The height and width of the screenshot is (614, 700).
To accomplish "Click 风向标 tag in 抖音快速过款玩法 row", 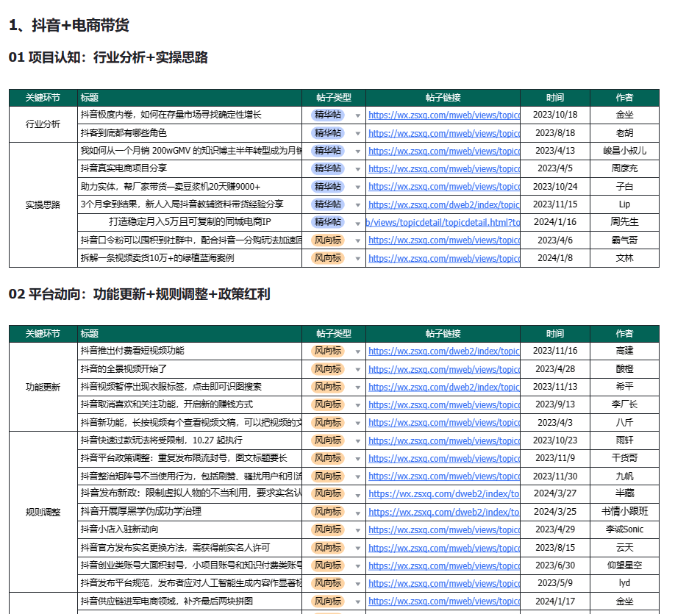I will [x=328, y=440].
